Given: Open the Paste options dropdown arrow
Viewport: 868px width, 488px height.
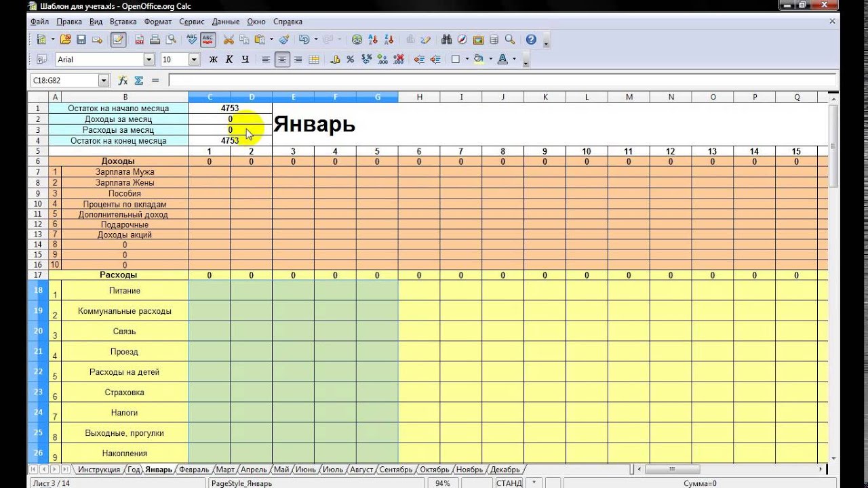Looking at the screenshot, I should 271,39.
